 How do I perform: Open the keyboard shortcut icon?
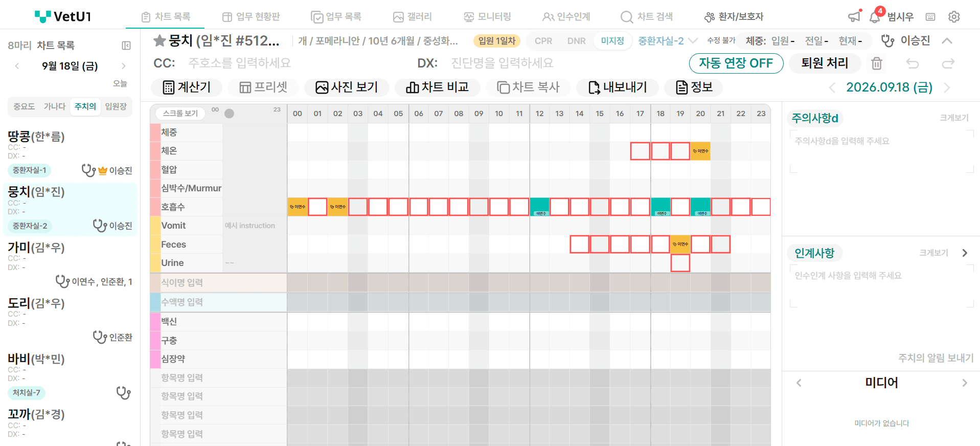point(930,17)
